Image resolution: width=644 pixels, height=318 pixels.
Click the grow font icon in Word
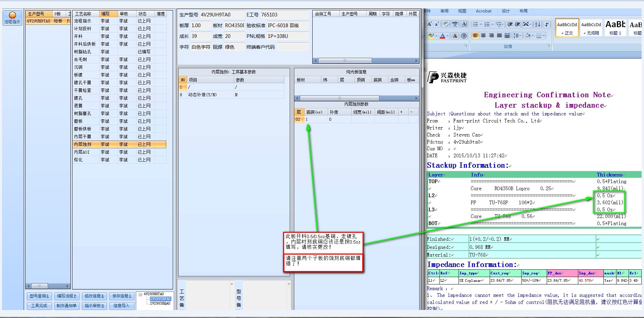[x=429, y=24]
